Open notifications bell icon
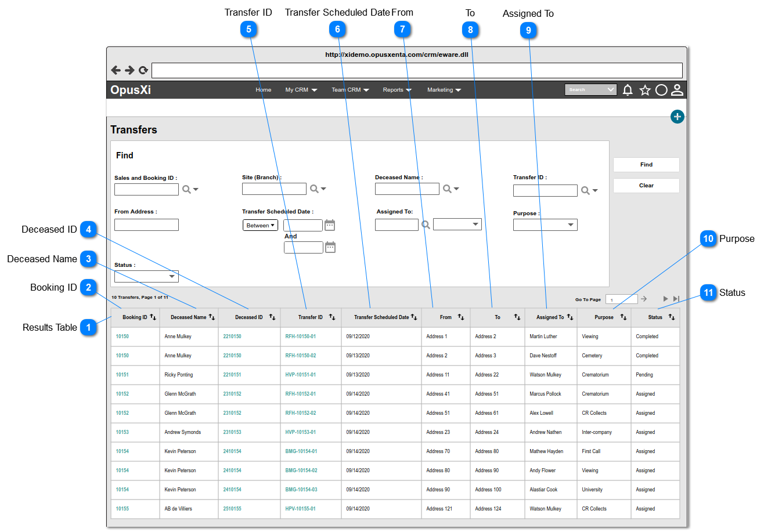Image resolution: width=764 pixels, height=532 pixels. point(628,90)
